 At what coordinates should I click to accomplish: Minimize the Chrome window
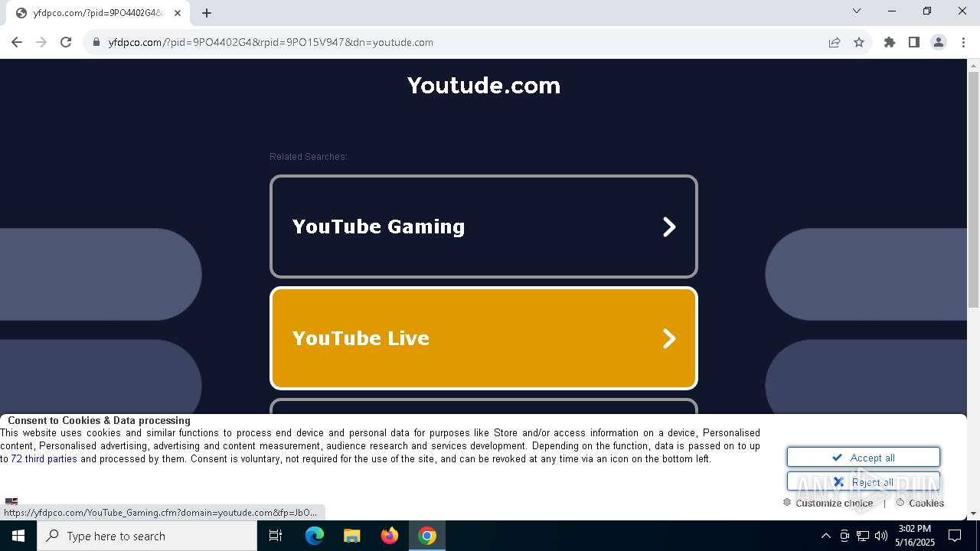click(x=892, y=11)
